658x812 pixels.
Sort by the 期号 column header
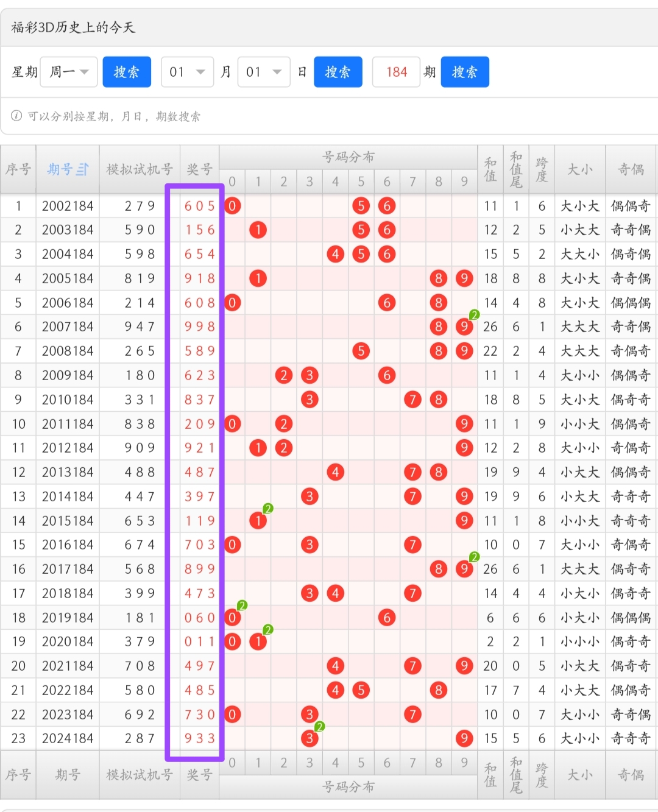(x=68, y=169)
